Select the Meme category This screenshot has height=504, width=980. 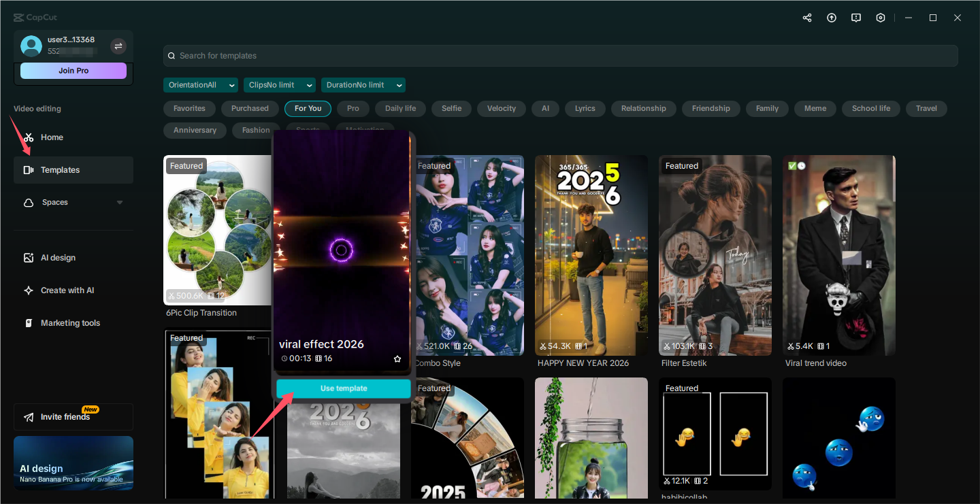815,108
